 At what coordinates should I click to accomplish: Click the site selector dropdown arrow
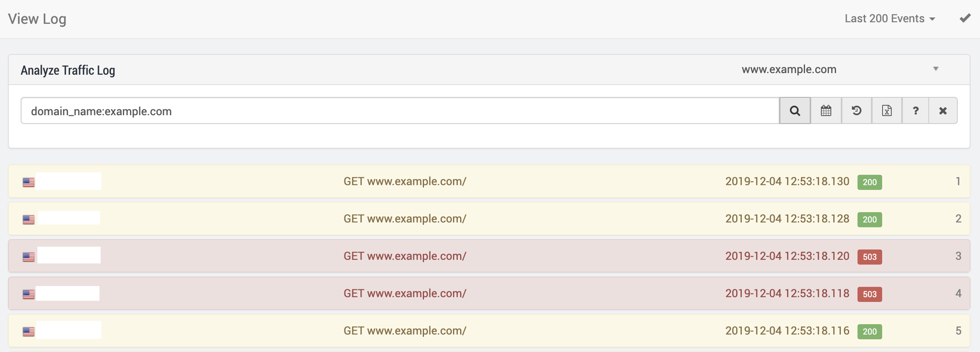[936, 69]
